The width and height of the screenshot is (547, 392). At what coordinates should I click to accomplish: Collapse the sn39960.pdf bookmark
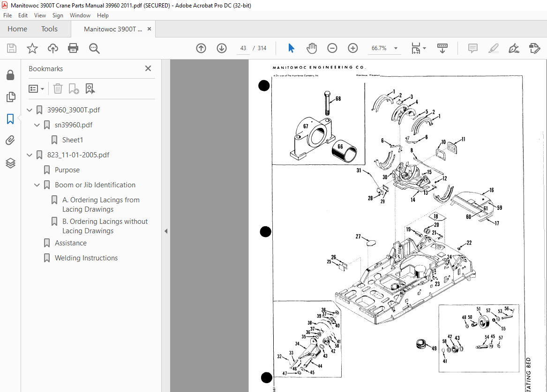click(37, 125)
